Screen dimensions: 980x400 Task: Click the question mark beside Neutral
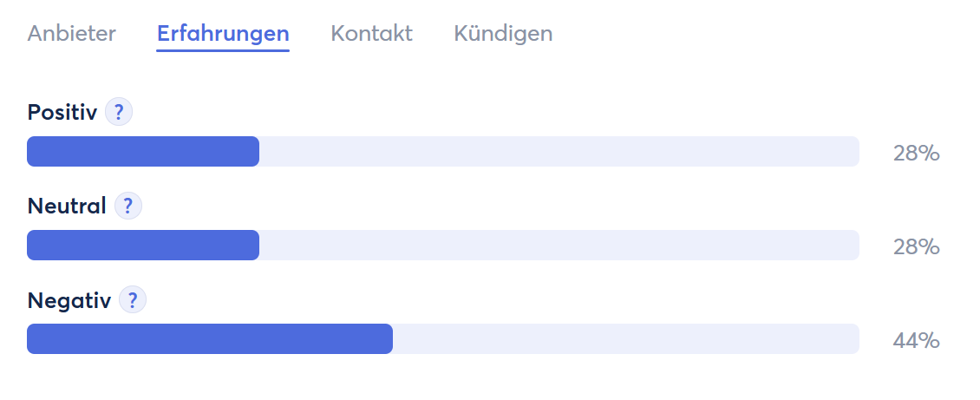pos(128,206)
